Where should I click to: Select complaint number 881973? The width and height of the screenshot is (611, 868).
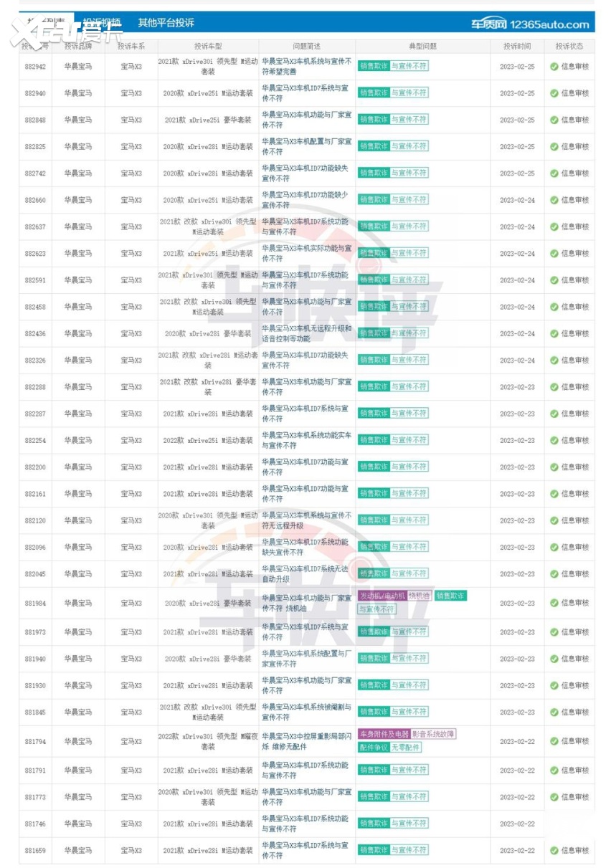pos(35,632)
